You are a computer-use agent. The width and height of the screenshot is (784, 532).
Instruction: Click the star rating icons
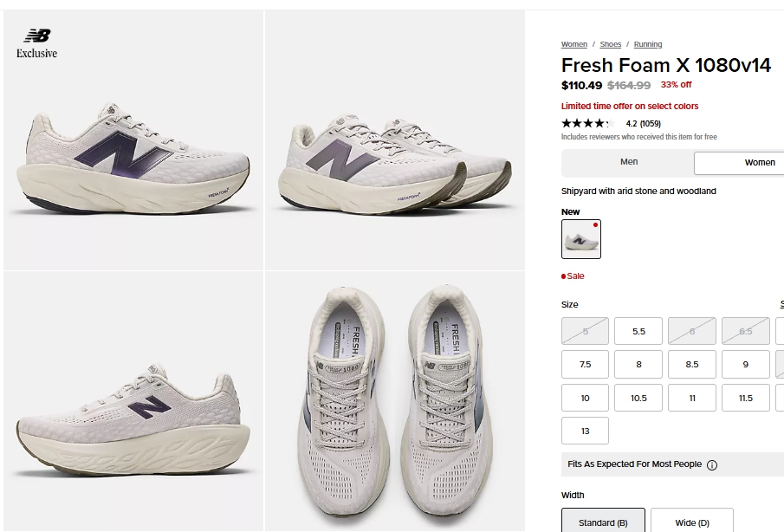coord(586,123)
